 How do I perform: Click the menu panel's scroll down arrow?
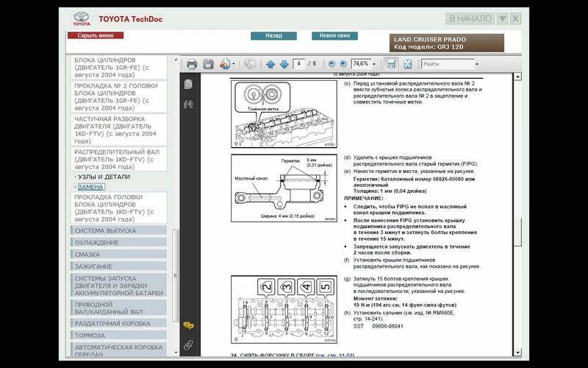point(176,353)
